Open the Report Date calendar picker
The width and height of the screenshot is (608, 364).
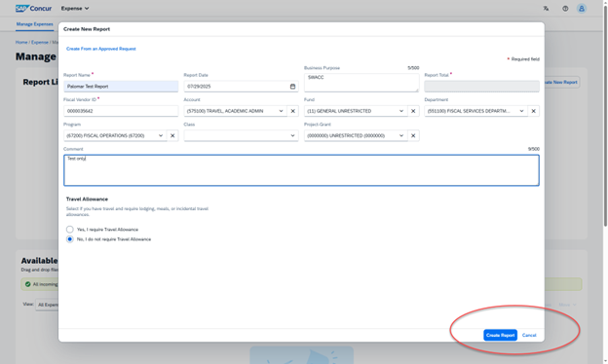click(x=292, y=87)
